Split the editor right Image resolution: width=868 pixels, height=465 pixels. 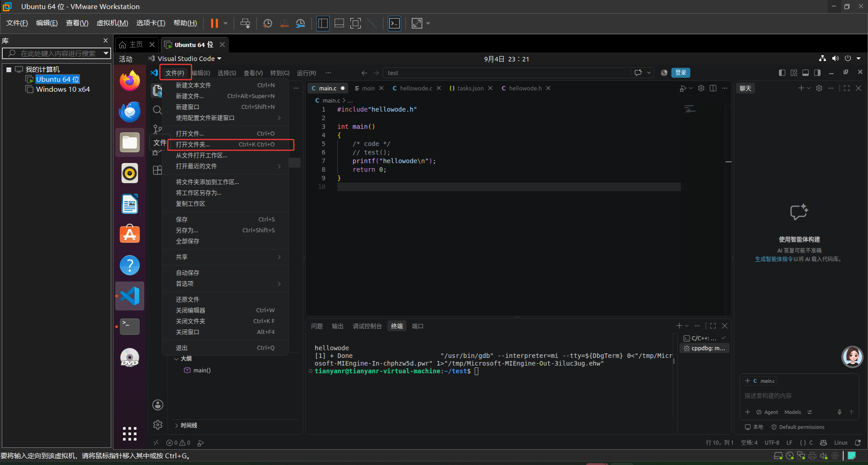point(713,88)
